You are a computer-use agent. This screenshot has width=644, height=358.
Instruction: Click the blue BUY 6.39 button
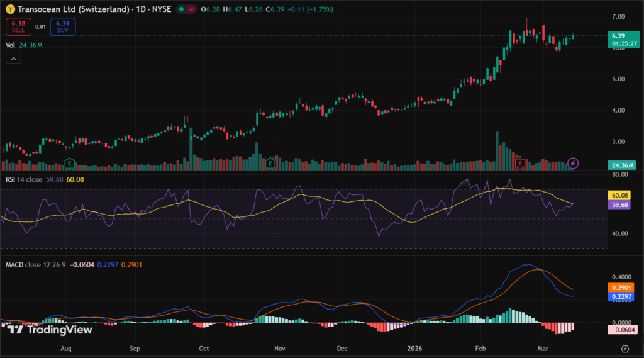click(63, 26)
